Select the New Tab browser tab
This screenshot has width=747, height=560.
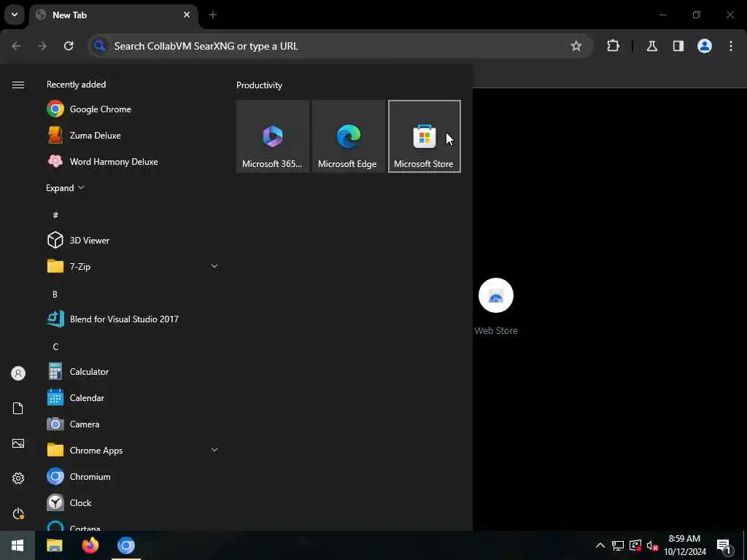coord(113,15)
